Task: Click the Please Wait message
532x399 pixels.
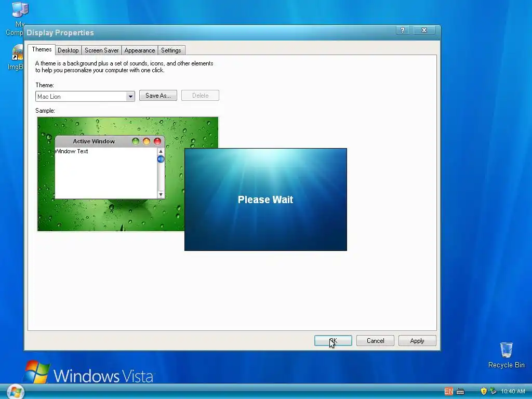Action: [x=265, y=199]
